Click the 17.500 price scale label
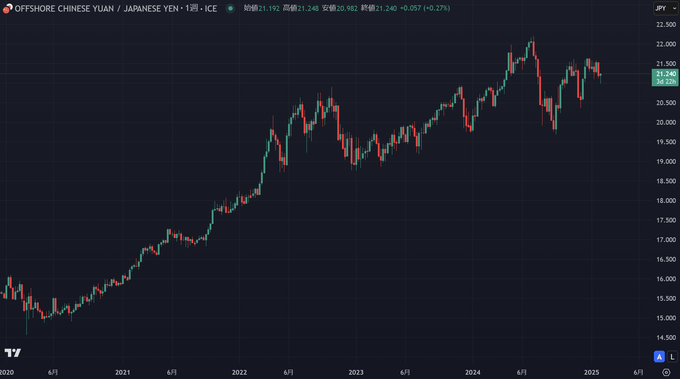 pos(666,220)
